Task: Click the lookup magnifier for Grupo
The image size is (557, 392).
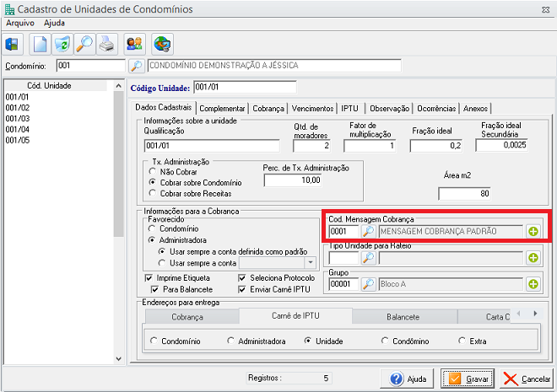Action: coord(369,284)
